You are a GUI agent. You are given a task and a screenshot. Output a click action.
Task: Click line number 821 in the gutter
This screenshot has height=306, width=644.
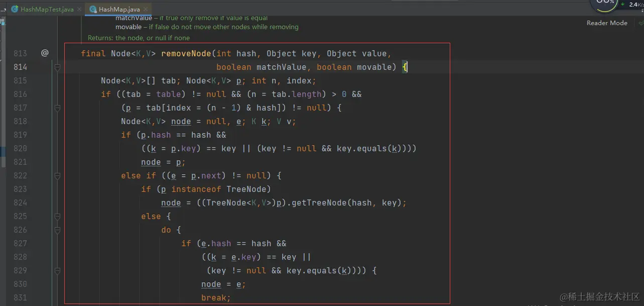(x=21, y=162)
